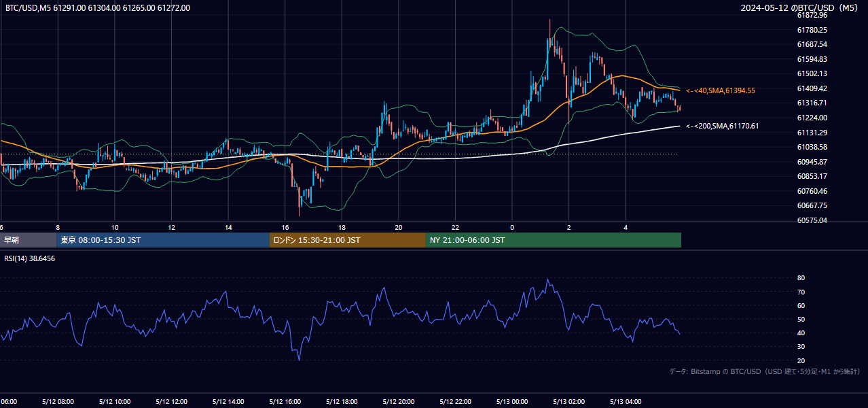Click the RSI scale value 70
This screenshot has height=408, width=868.
coord(801,292)
